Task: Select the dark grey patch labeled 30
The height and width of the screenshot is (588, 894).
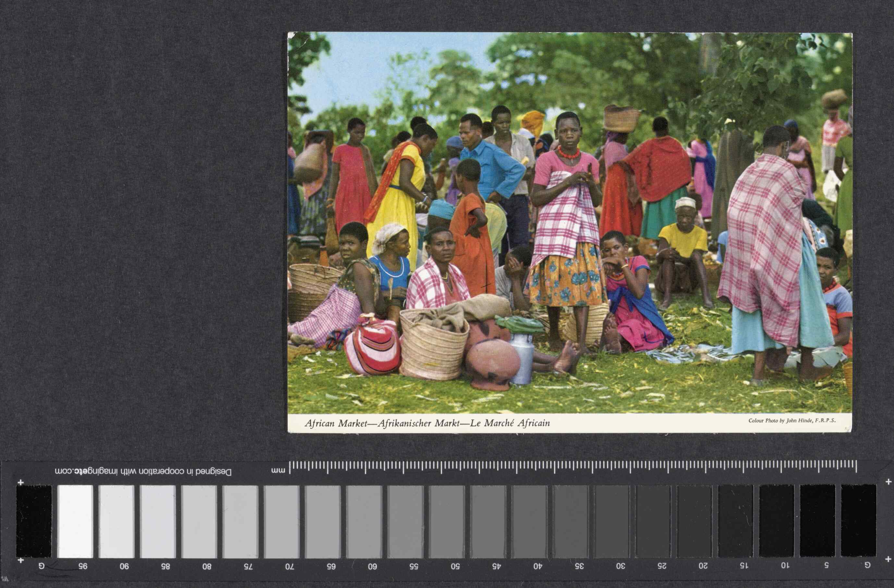Action: (x=612, y=521)
